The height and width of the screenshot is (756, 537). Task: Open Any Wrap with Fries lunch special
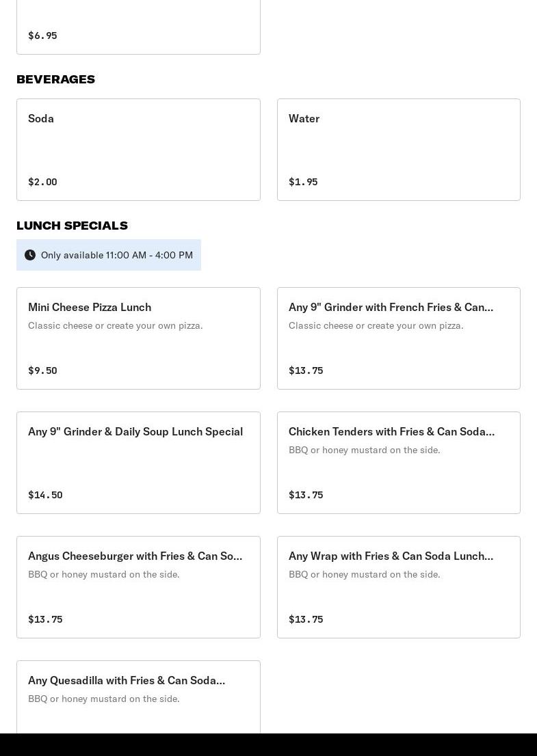point(398,586)
